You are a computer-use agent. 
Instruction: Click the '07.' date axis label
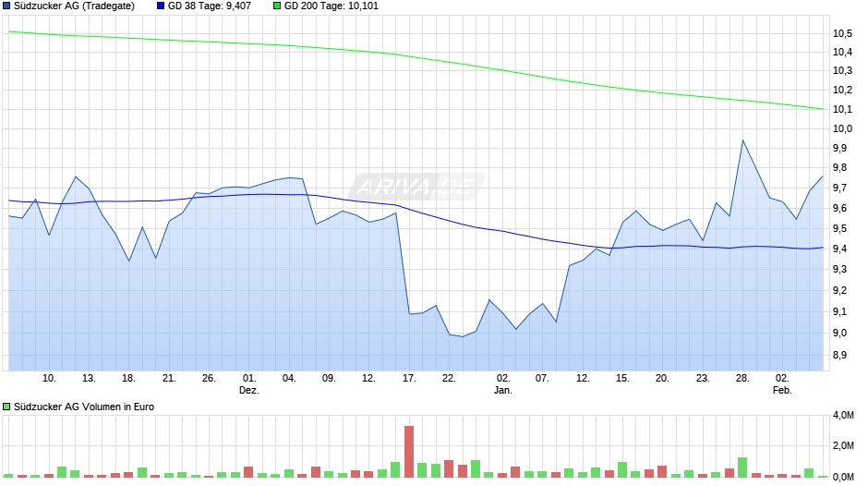[542, 379]
